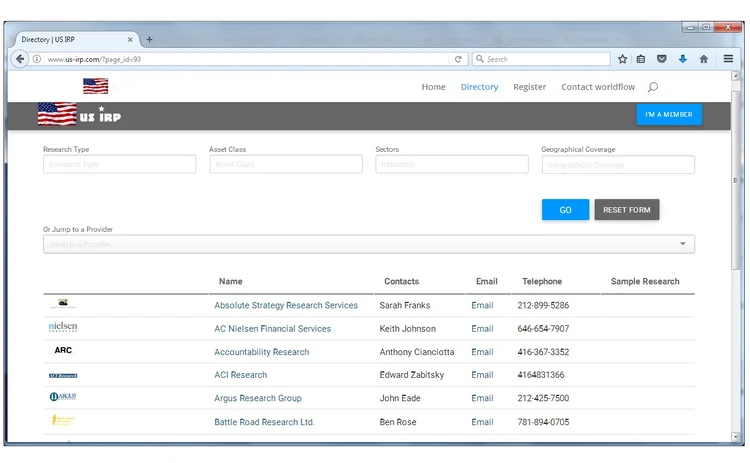Open Argus Research Group link
This screenshot has height=463, width=750.
pyautogui.click(x=258, y=398)
